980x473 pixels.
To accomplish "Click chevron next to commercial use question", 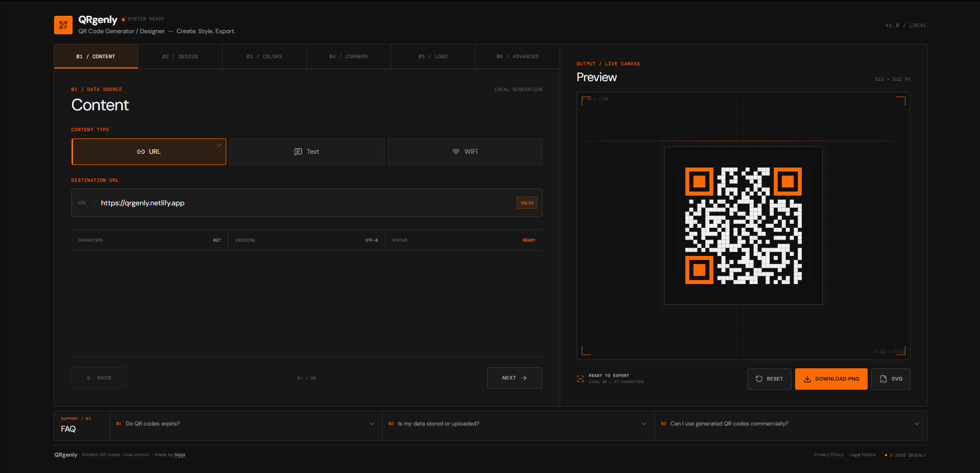I will tap(917, 424).
